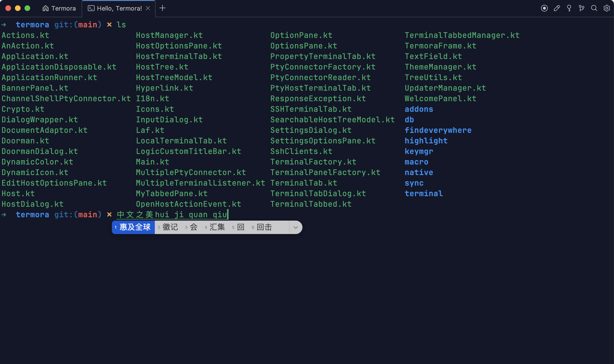Click the file name DynamicIcon.kt
The width and height of the screenshot is (614, 364).
pyautogui.click(x=35, y=172)
